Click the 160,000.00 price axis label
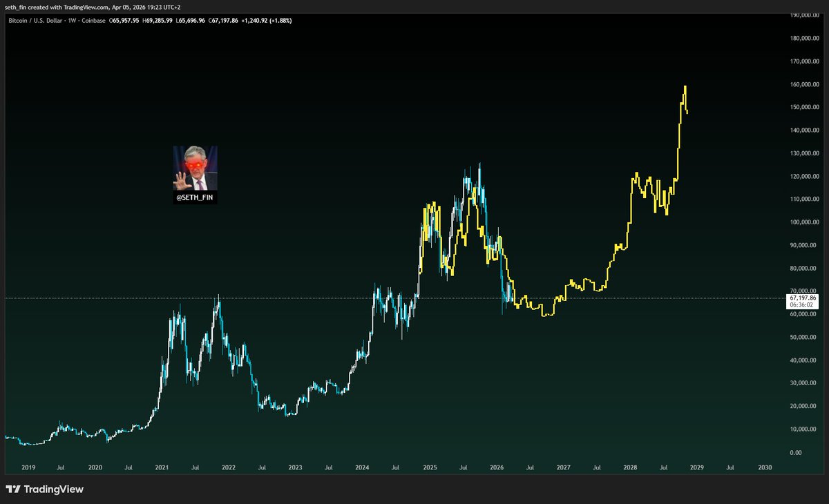 tap(805, 84)
